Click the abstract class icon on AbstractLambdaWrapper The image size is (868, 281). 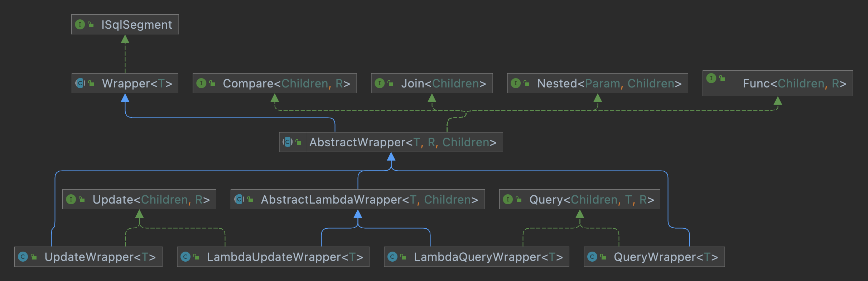(239, 199)
